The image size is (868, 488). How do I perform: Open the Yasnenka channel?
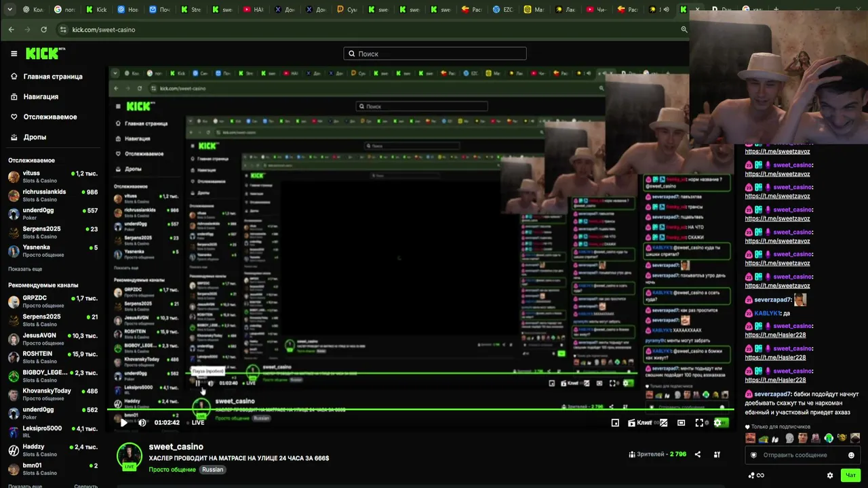(x=53, y=251)
